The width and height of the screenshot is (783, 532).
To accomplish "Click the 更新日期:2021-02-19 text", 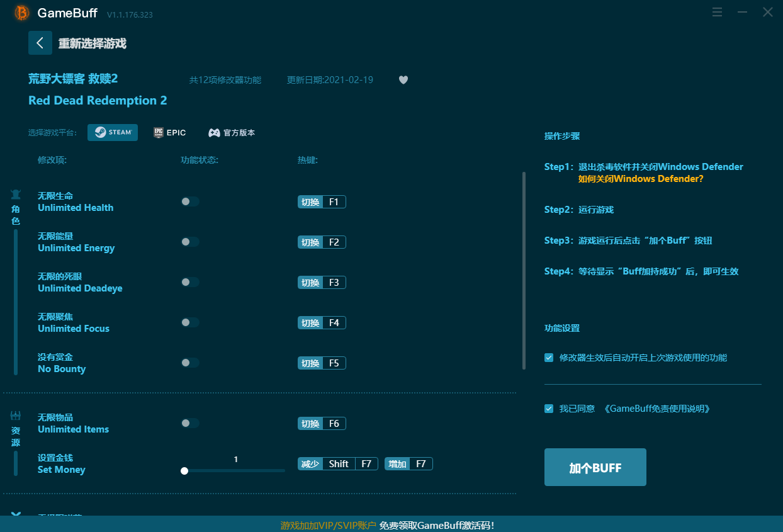I will click(x=330, y=80).
